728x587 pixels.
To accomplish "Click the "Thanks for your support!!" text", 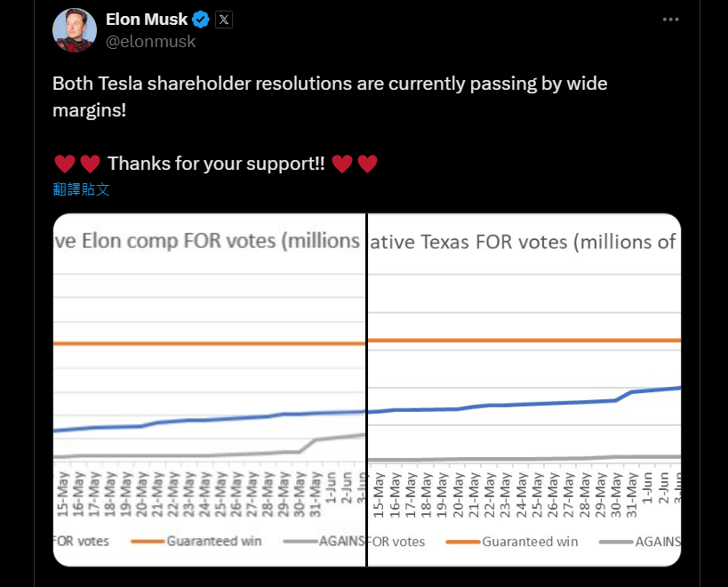I will (x=216, y=164).
